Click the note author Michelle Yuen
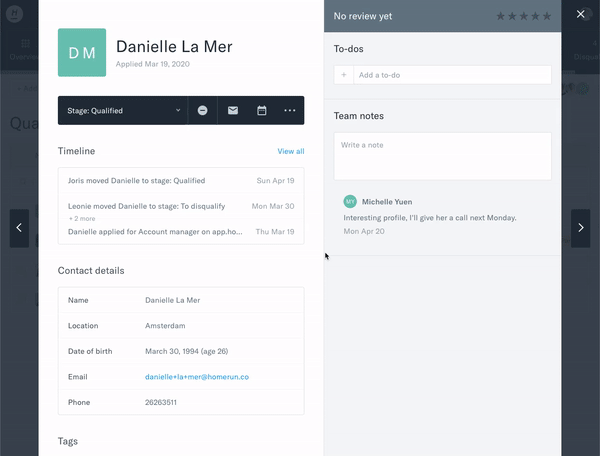This screenshot has height=456, width=600. coord(387,202)
